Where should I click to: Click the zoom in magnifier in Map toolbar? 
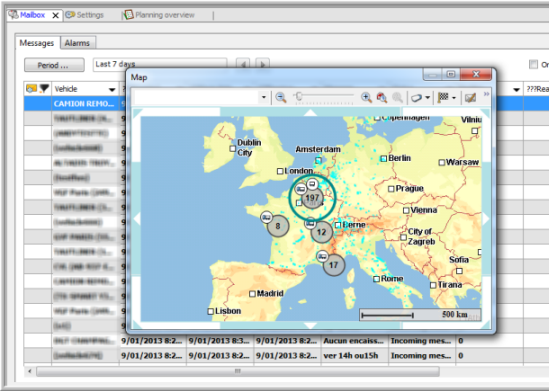(366, 98)
